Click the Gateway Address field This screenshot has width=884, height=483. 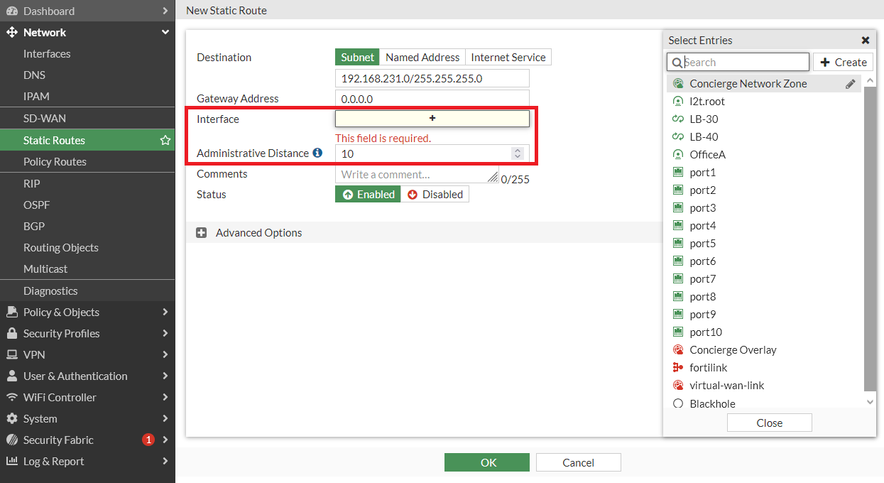click(x=432, y=99)
